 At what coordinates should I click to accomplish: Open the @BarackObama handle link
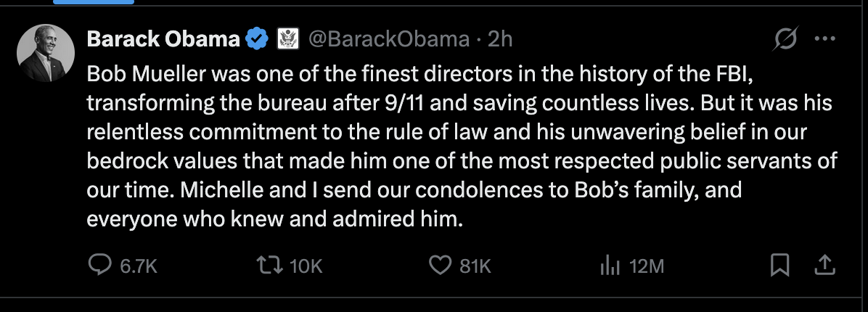[389, 39]
